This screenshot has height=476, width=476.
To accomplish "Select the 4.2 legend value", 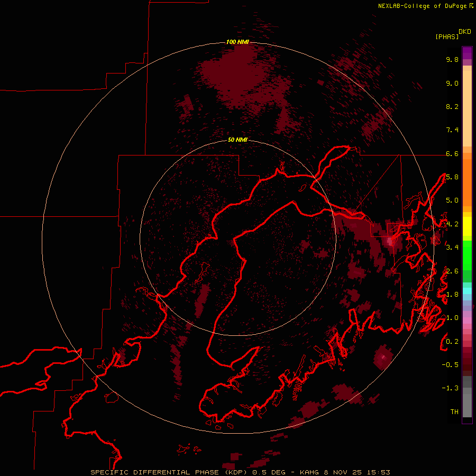I will coord(452,224).
